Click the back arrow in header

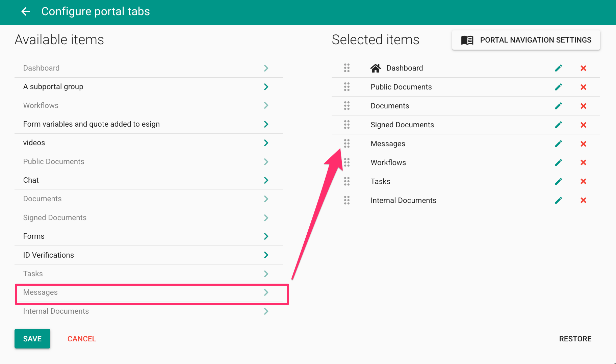pos(26,11)
